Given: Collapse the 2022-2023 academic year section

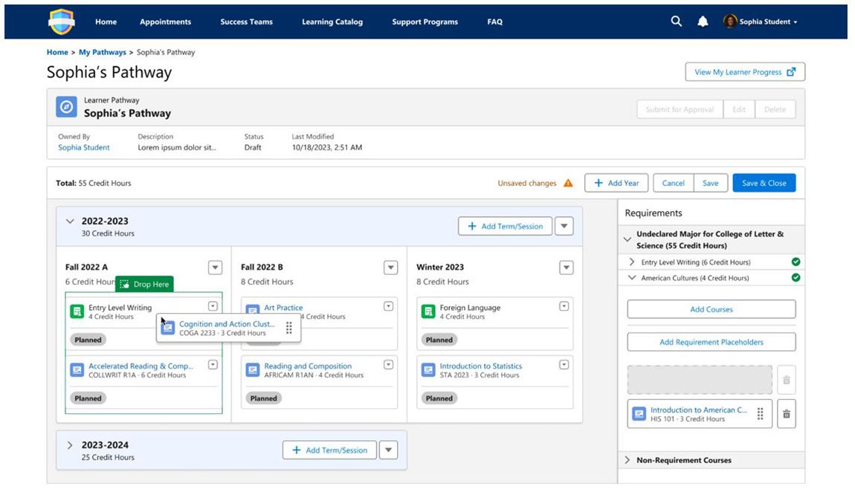Looking at the screenshot, I should tap(69, 221).
